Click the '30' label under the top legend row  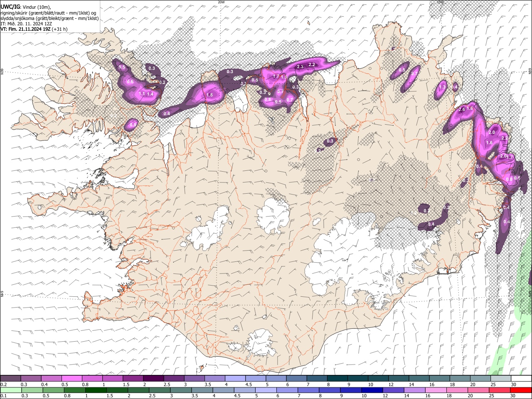(x=513, y=384)
